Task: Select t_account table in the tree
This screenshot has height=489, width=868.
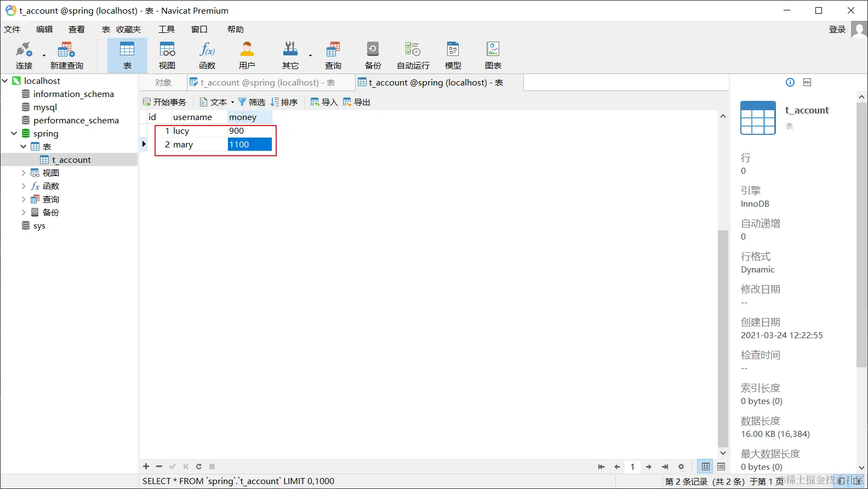Action: pos(71,160)
